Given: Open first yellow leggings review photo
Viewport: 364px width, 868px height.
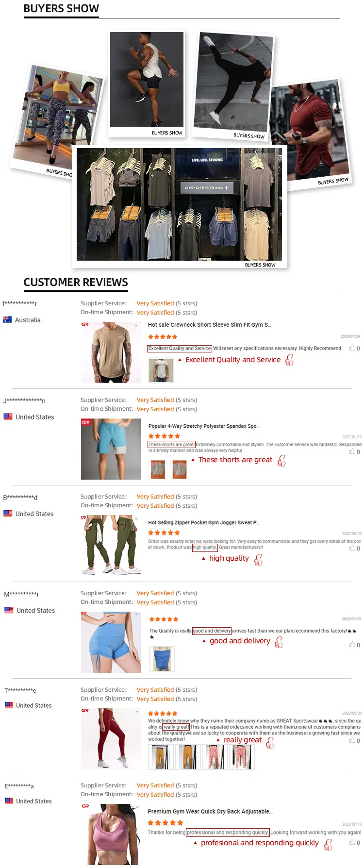Looking at the screenshot, I should pos(161,757).
